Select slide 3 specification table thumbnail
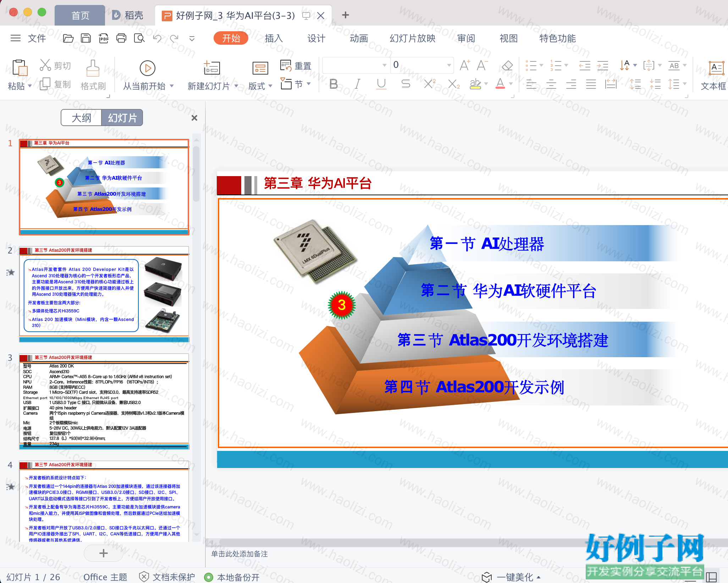This screenshot has width=728, height=583. click(x=104, y=402)
